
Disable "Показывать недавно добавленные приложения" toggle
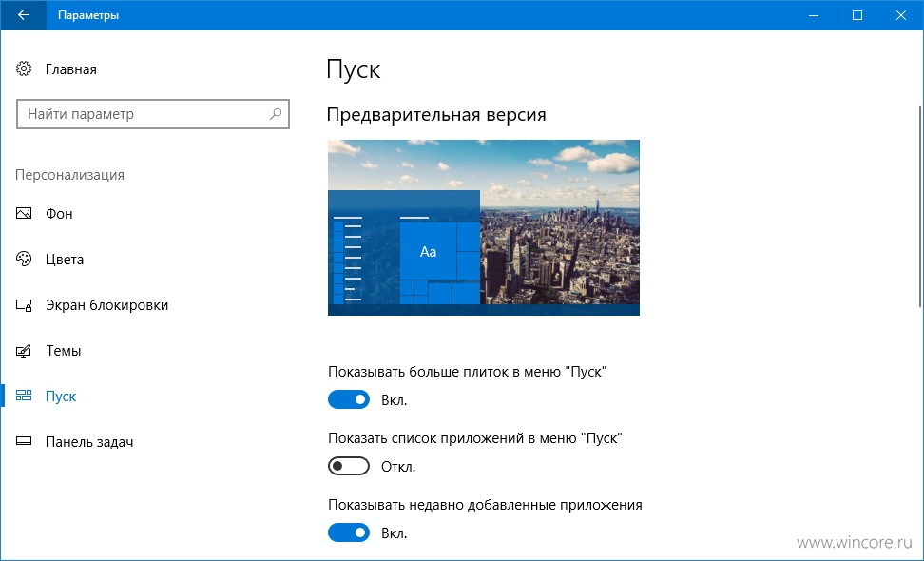(x=349, y=532)
